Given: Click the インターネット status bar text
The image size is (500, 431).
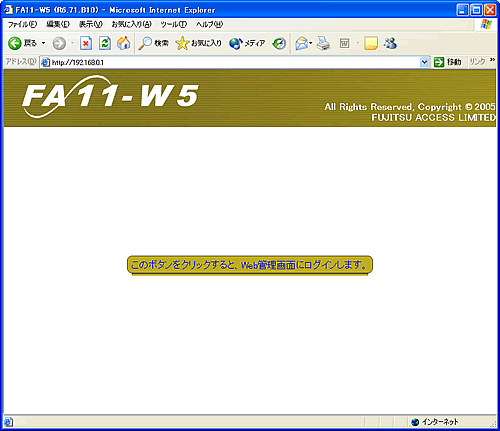Looking at the screenshot, I should click(x=440, y=422).
